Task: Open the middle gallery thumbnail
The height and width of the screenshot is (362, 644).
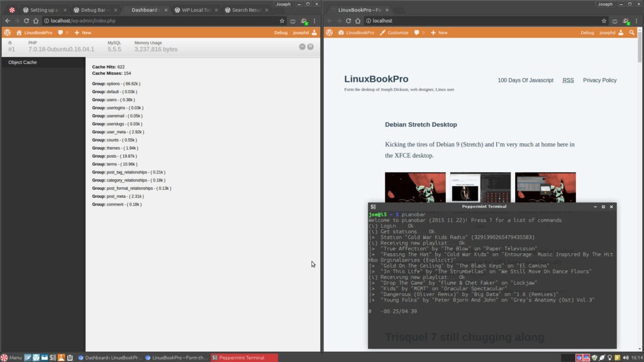Action: pos(480,187)
